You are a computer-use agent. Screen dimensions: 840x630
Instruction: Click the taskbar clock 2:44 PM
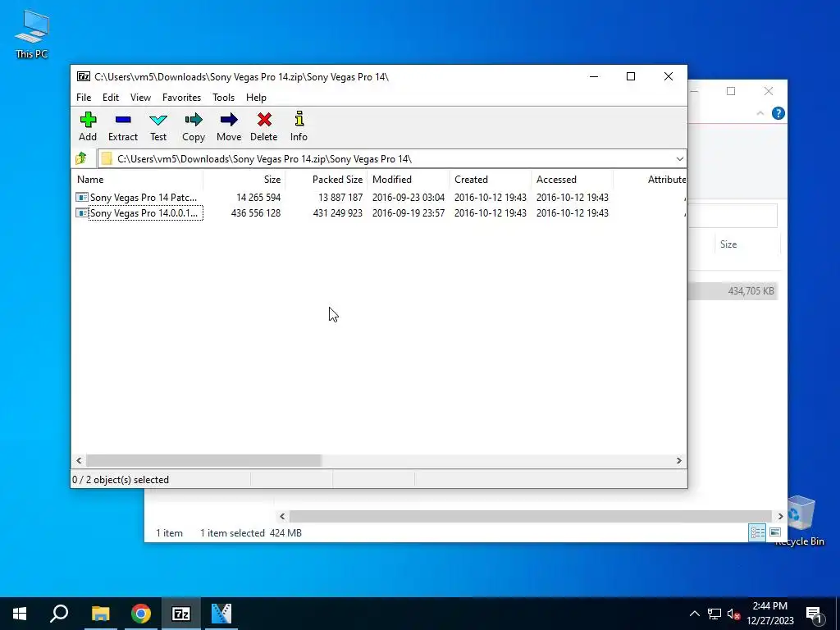769,606
